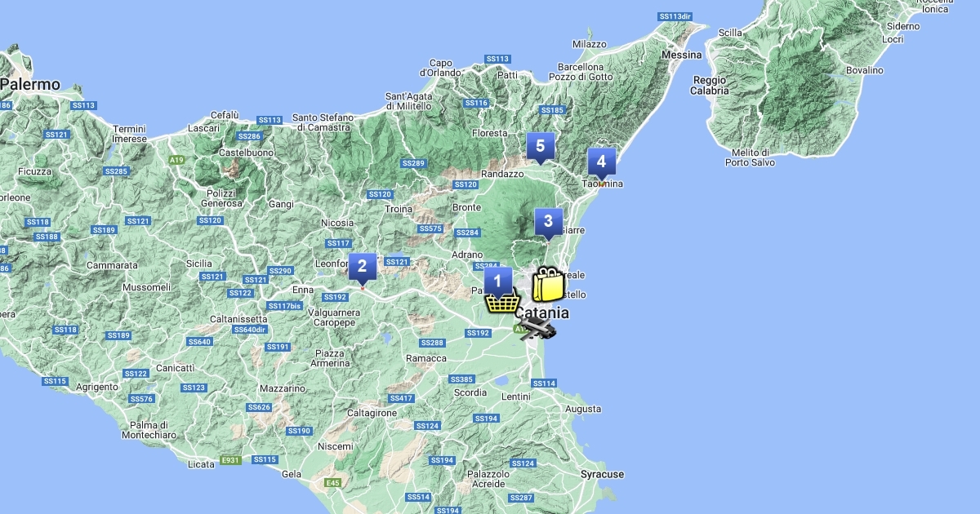
Task: Select the Catania city label
Action: pyautogui.click(x=541, y=312)
